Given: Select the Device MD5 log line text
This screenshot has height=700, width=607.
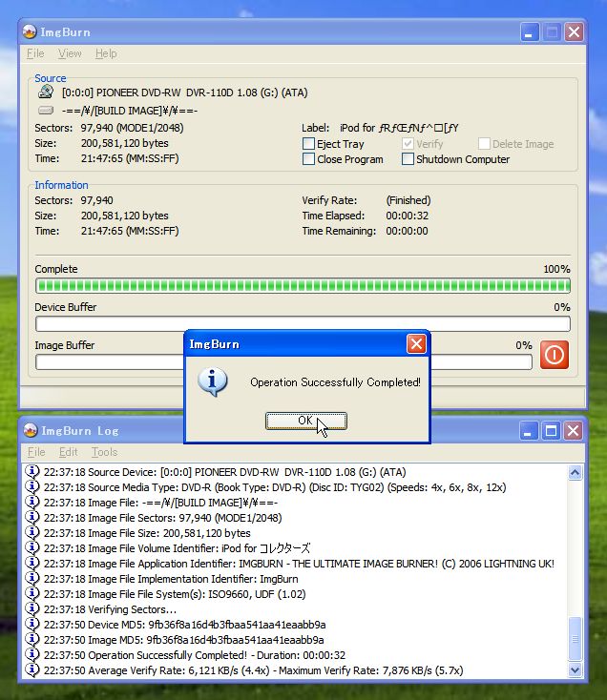Looking at the screenshot, I should pyautogui.click(x=184, y=625).
